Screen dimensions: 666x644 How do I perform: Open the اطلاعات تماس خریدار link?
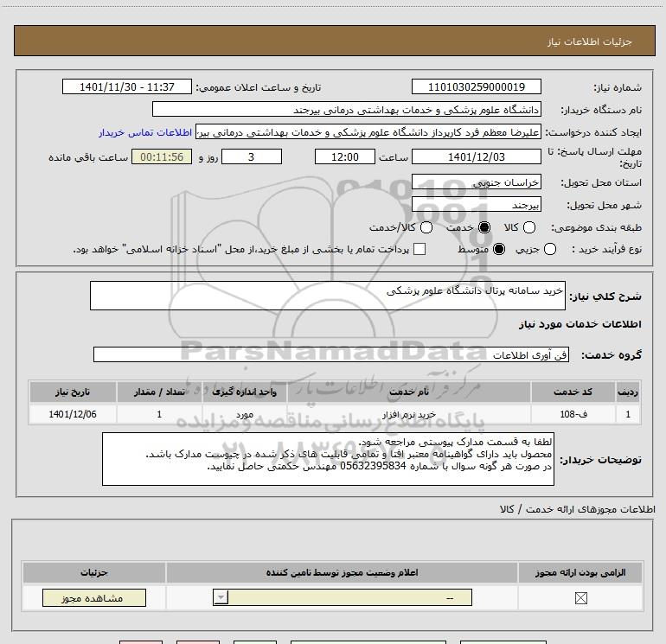(x=145, y=132)
